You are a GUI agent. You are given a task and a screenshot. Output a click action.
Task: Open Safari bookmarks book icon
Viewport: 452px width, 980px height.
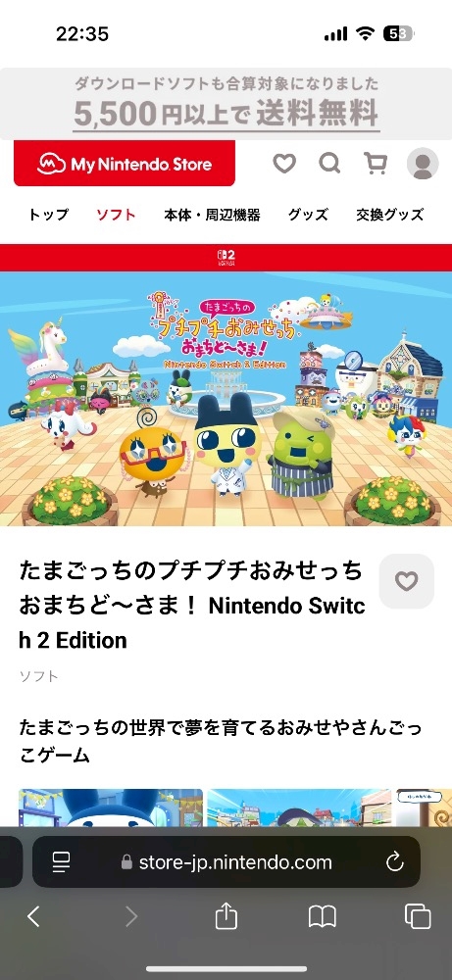(322, 917)
